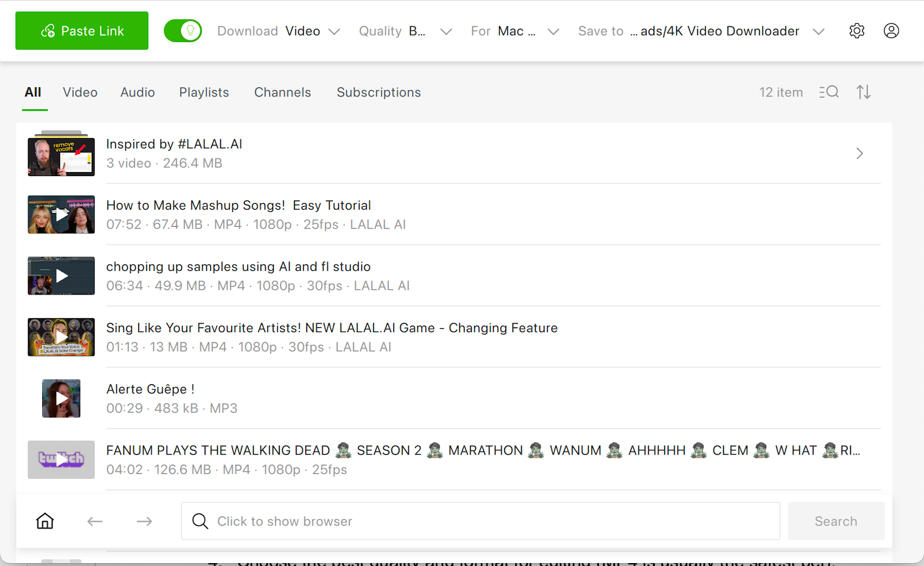
Task: Switch to the Audio tab
Action: (x=137, y=92)
